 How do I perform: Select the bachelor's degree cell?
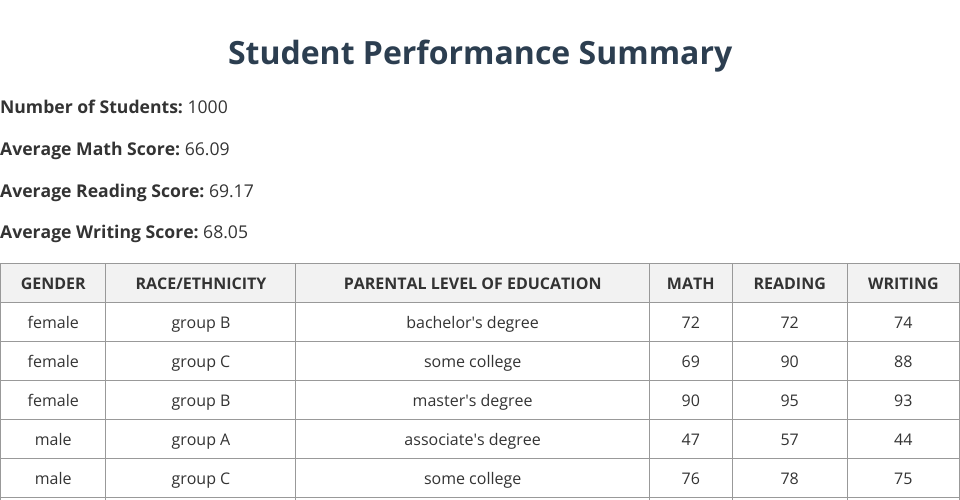(x=472, y=322)
